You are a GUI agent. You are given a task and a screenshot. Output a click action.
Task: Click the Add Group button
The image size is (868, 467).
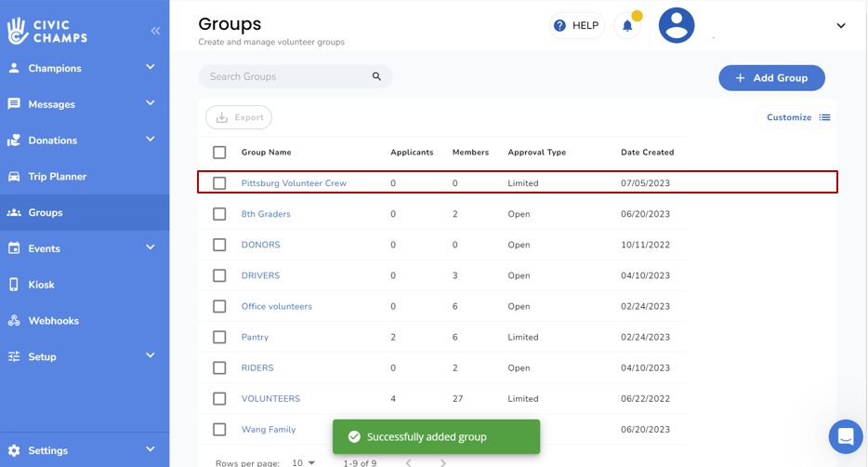click(771, 78)
